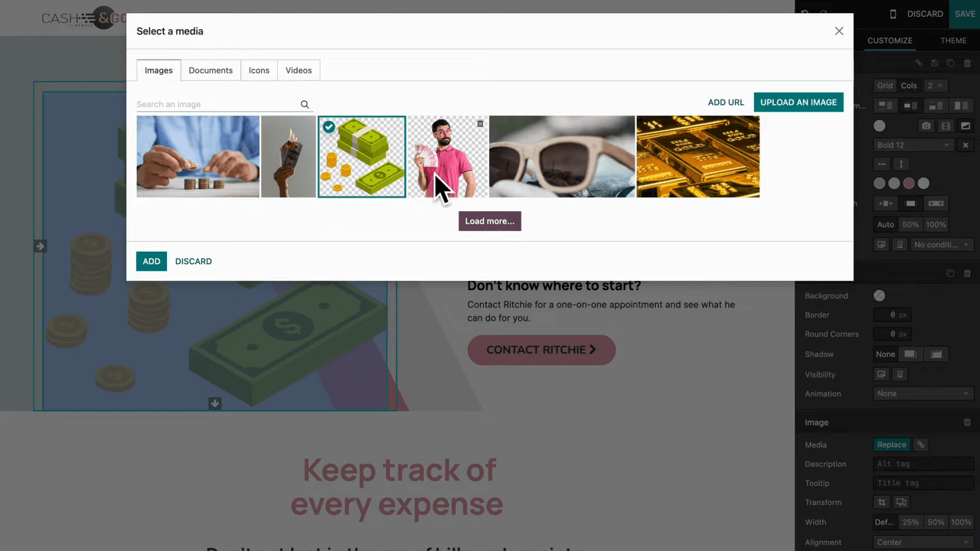
Task: Click the link icon next to Replace
Action: [x=921, y=445]
